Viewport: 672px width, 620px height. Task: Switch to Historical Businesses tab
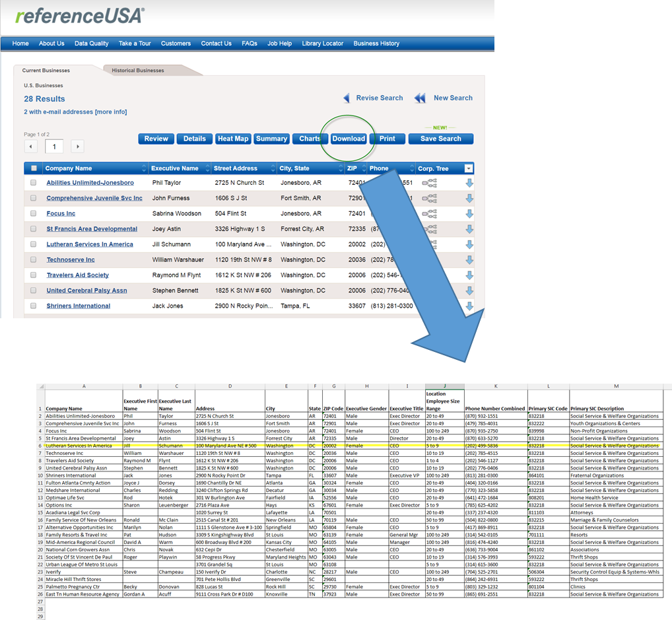coord(138,71)
